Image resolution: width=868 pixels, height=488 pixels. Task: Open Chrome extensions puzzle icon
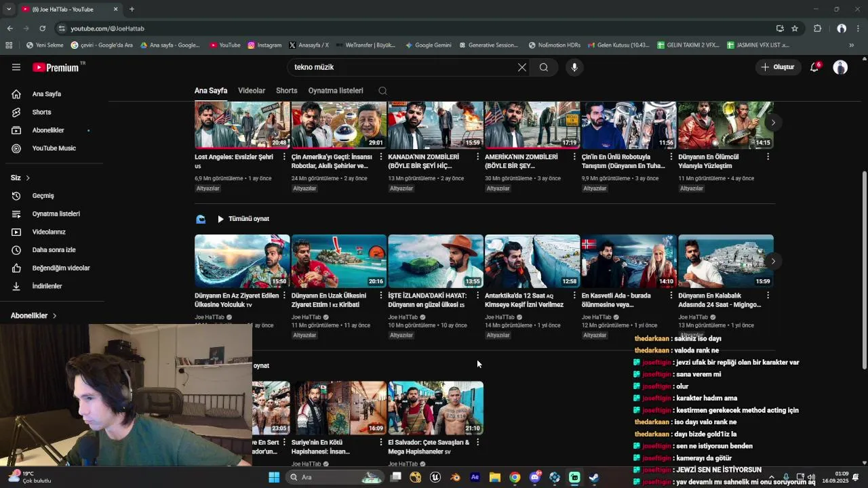click(x=817, y=28)
